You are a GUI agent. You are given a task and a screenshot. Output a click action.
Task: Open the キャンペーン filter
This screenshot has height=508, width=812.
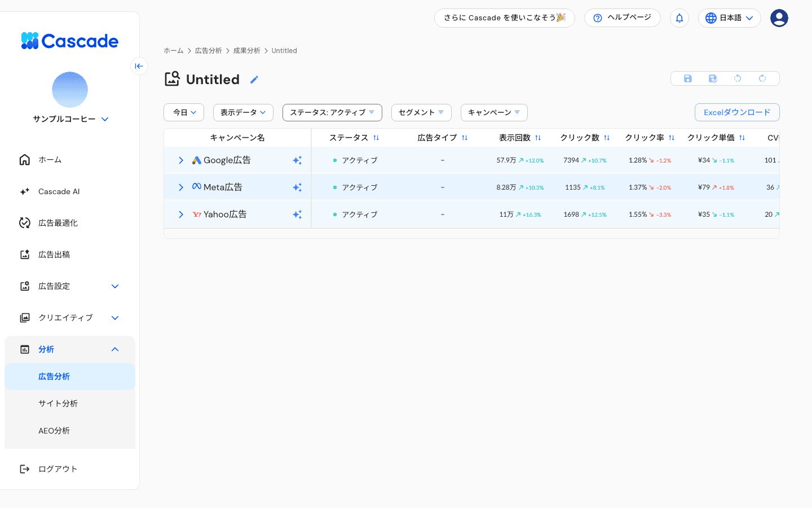coord(494,112)
